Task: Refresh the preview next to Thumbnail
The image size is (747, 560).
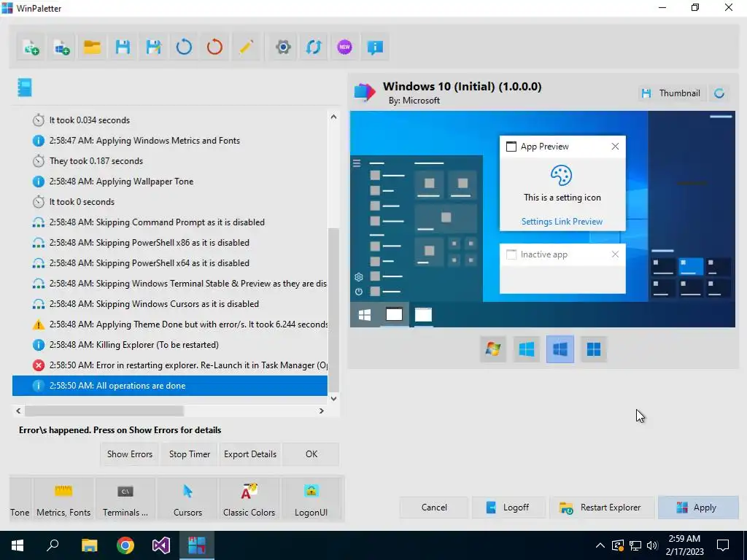Action: click(719, 93)
